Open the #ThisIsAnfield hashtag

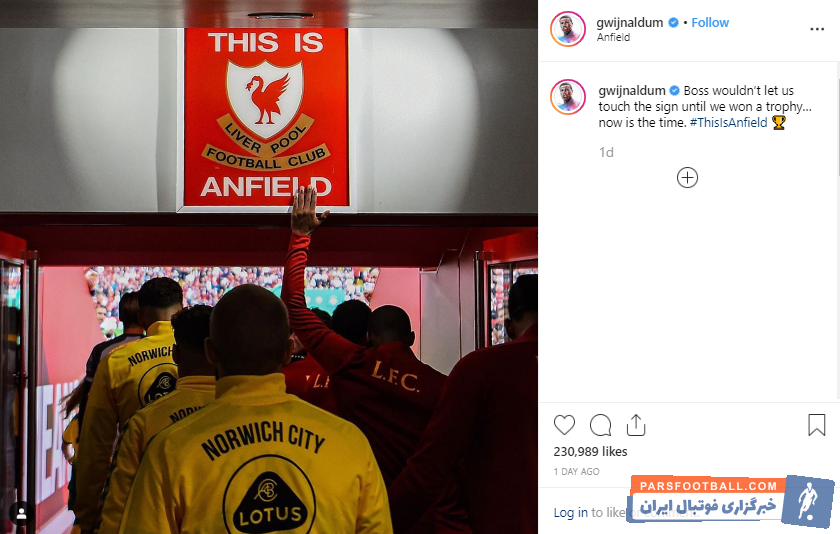(729, 123)
